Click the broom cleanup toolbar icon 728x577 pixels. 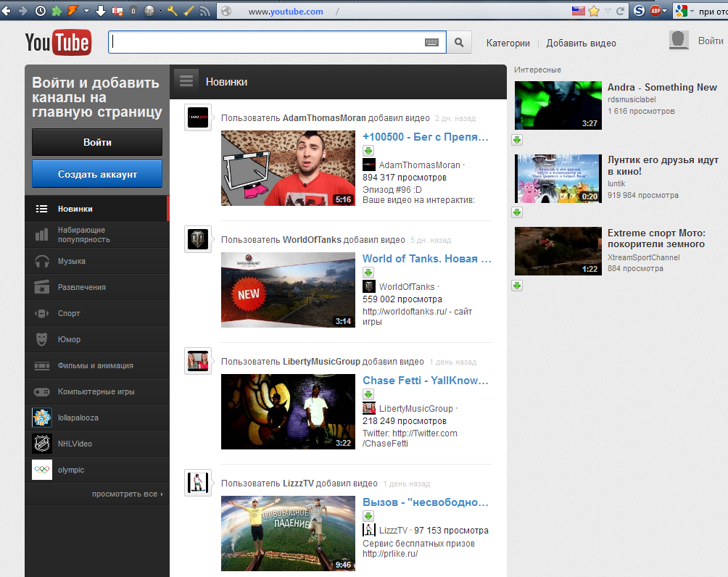(x=189, y=11)
